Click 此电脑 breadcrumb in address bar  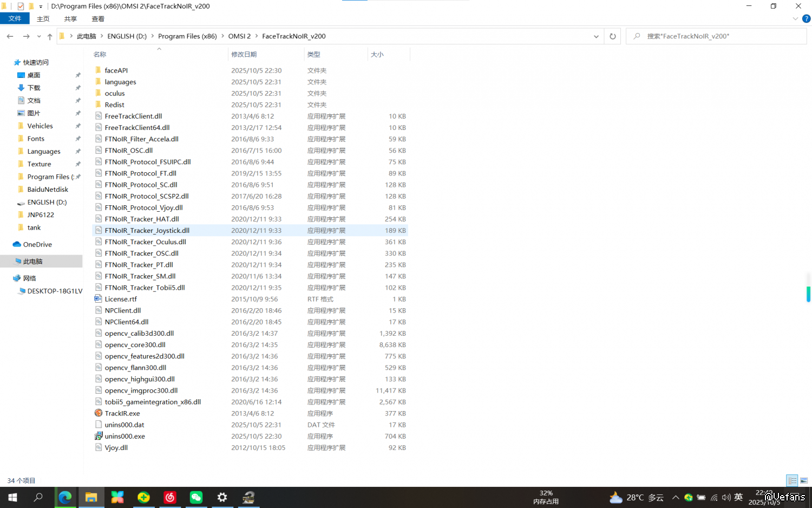(86, 36)
